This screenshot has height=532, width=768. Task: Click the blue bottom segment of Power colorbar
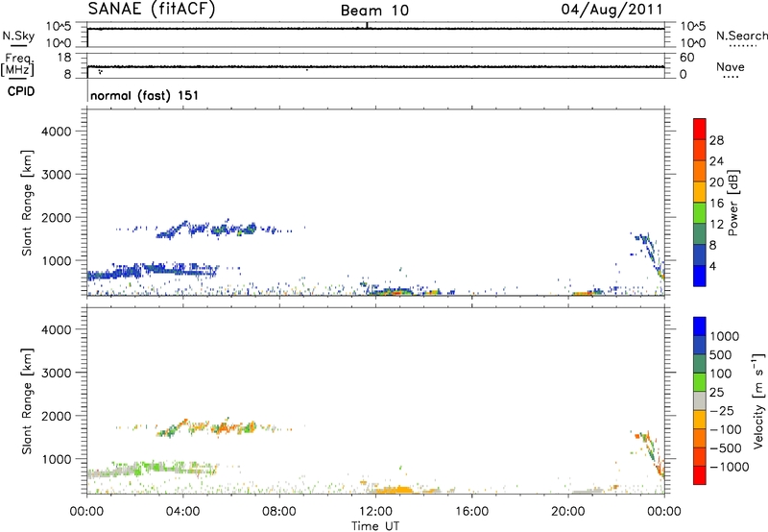click(x=700, y=276)
